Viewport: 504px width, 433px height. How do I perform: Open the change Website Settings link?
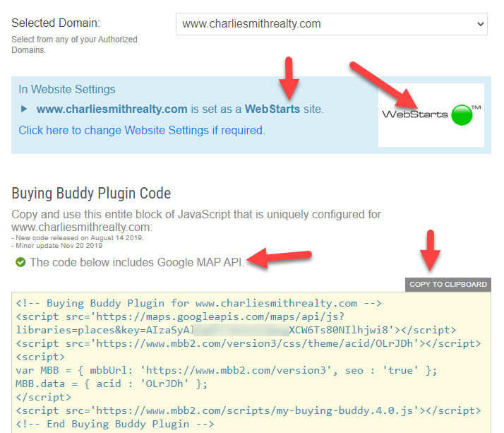(142, 130)
